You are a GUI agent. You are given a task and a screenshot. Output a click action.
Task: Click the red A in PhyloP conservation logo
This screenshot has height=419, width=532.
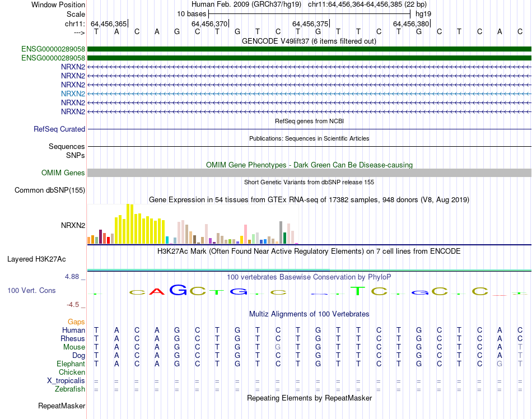157,291
